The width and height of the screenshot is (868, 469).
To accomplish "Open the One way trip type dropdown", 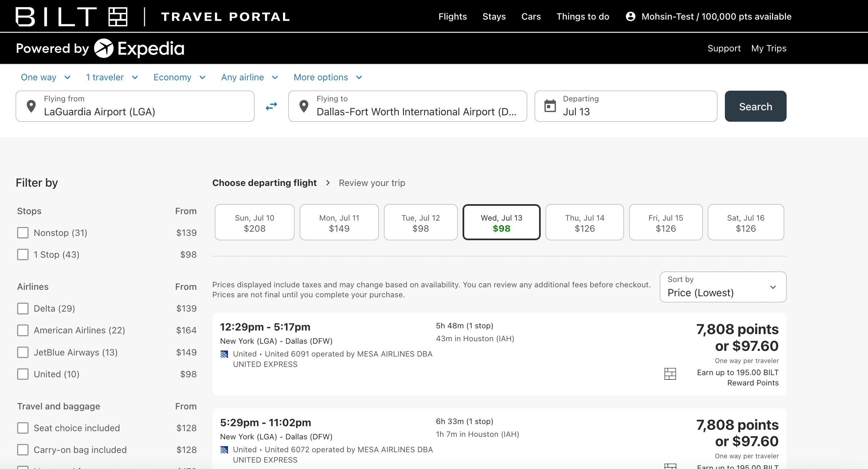I will pos(45,77).
